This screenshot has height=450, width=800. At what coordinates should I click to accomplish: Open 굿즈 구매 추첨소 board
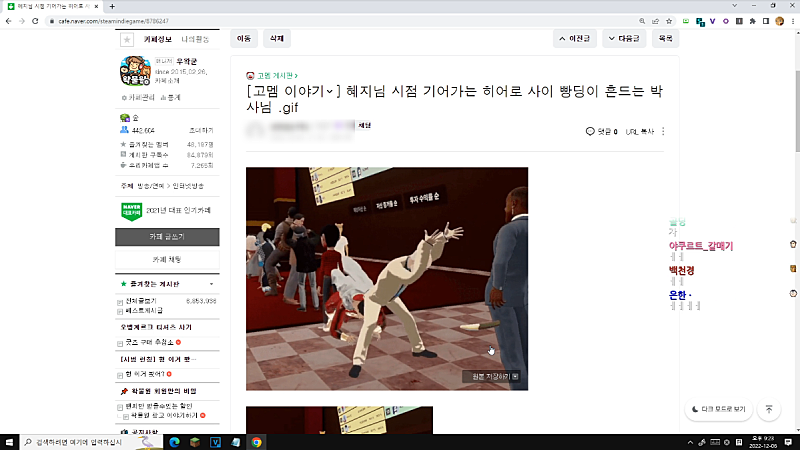(149, 342)
